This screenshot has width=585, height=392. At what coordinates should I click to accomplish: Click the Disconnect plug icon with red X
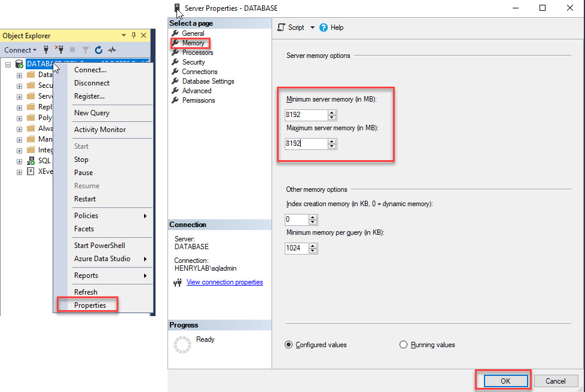coord(59,50)
